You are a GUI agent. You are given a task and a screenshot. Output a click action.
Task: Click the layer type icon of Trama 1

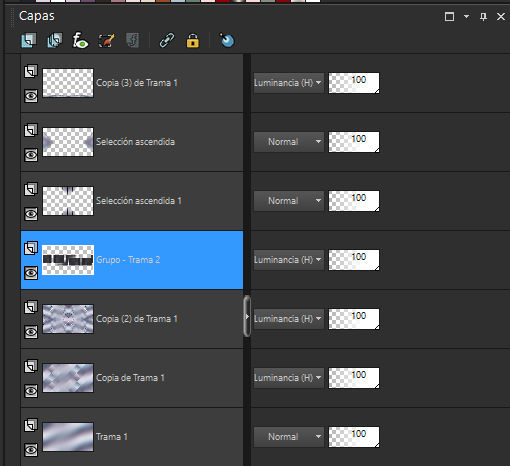[x=31, y=425]
